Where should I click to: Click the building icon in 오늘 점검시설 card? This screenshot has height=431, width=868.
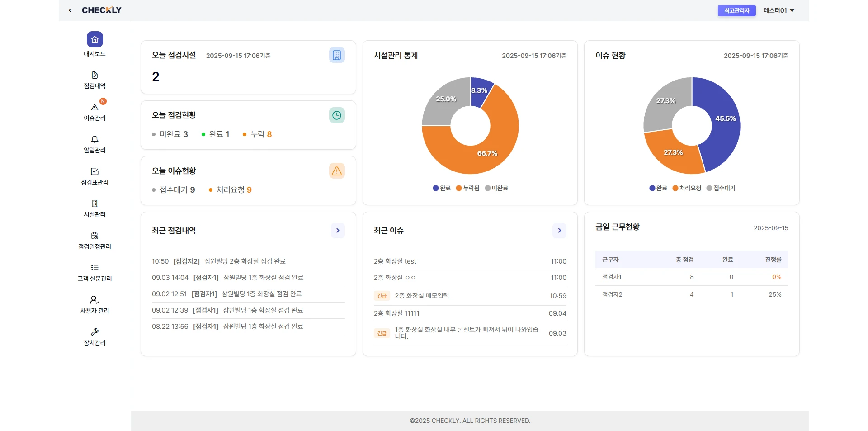point(337,55)
